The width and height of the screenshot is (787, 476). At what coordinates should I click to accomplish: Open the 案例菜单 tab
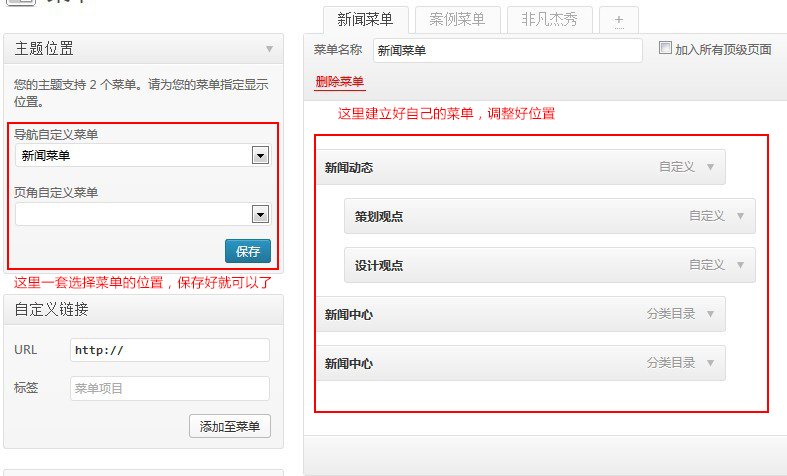point(457,19)
